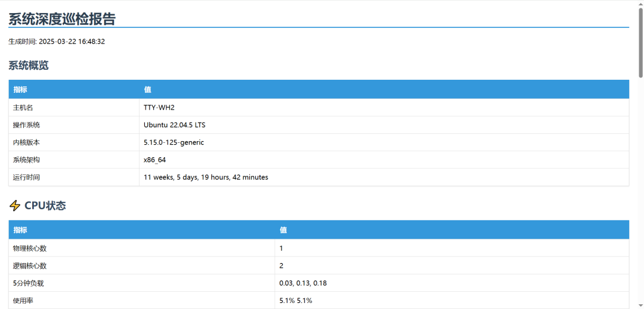This screenshot has width=644, height=309.
Task: Select the 系统概览 section heading
Action: tap(29, 65)
